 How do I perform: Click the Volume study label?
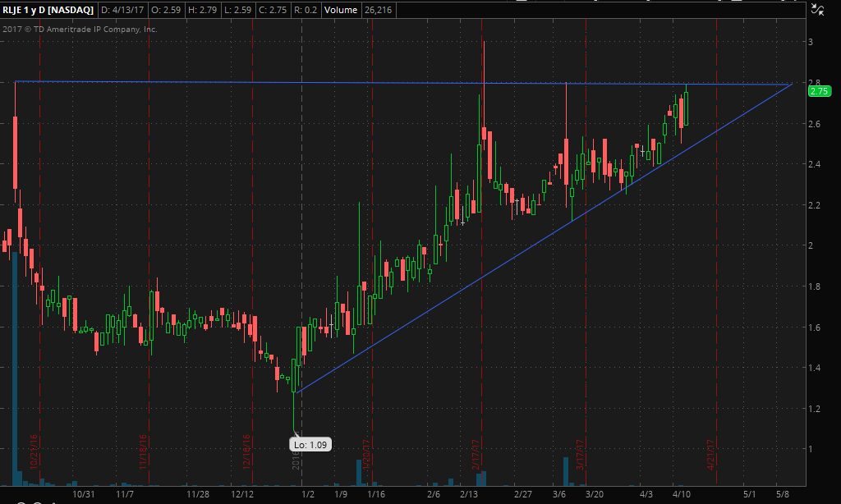341,10
